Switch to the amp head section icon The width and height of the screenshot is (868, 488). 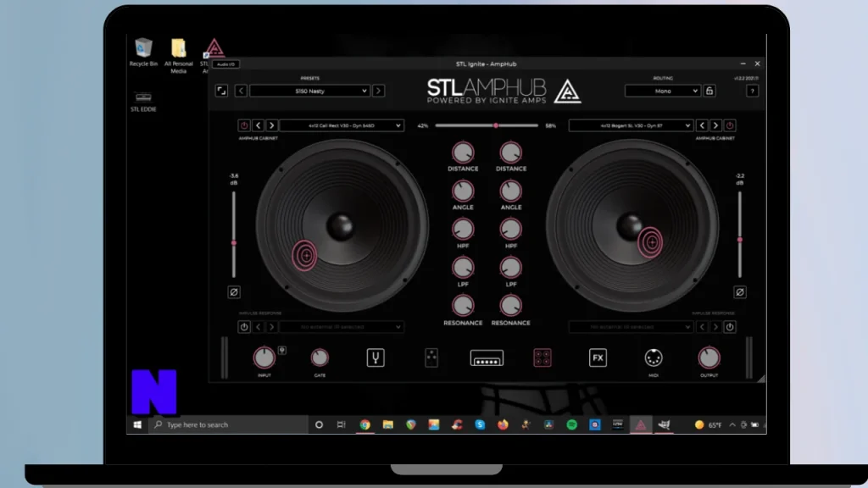click(487, 358)
